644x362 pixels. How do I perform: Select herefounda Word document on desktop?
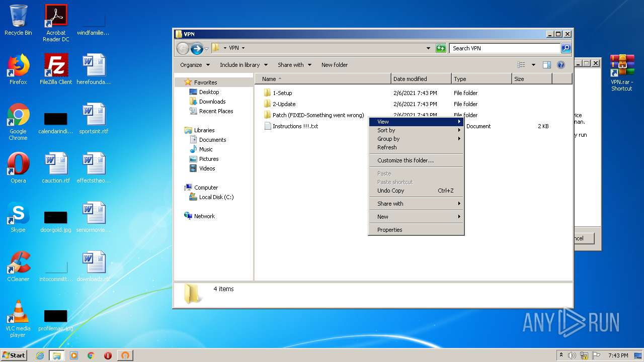(94, 69)
